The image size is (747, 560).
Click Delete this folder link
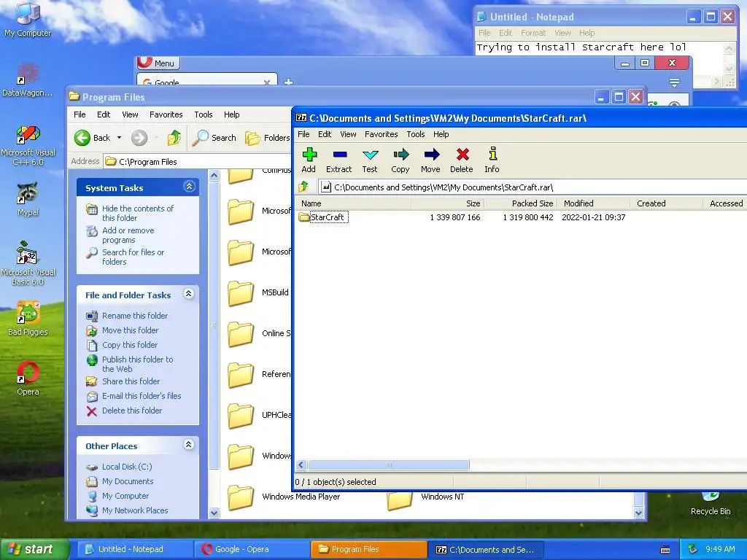132,411
